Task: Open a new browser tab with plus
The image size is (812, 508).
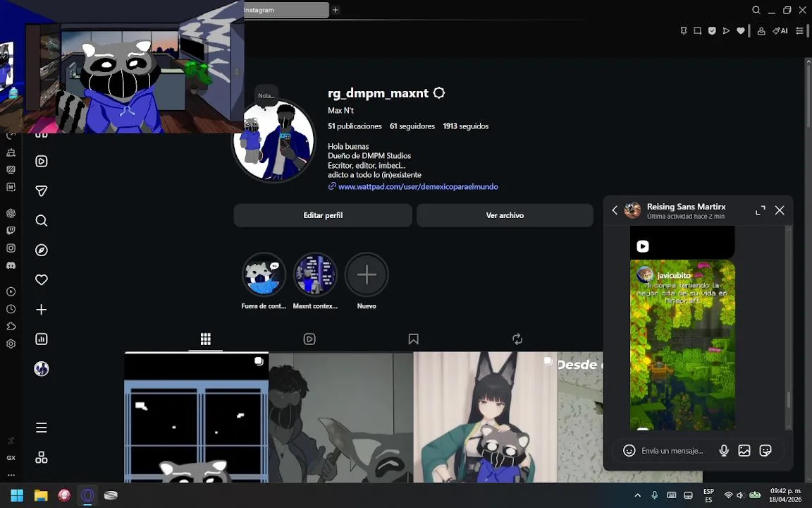Action: tap(336, 10)
